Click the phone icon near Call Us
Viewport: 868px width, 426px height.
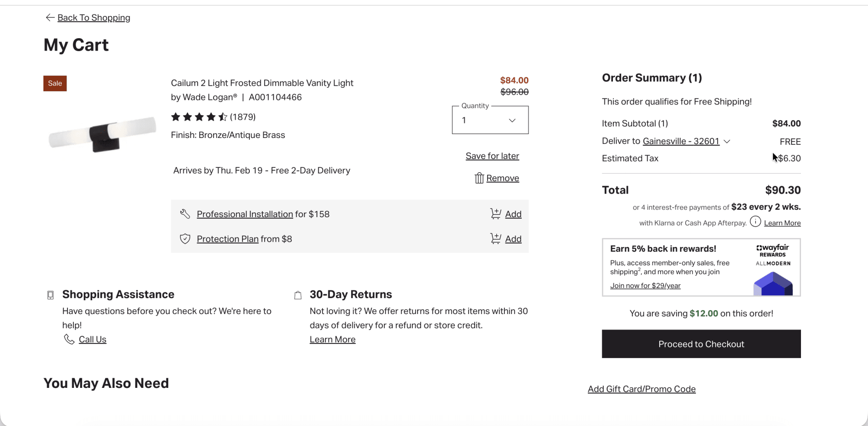coord(69,339)
